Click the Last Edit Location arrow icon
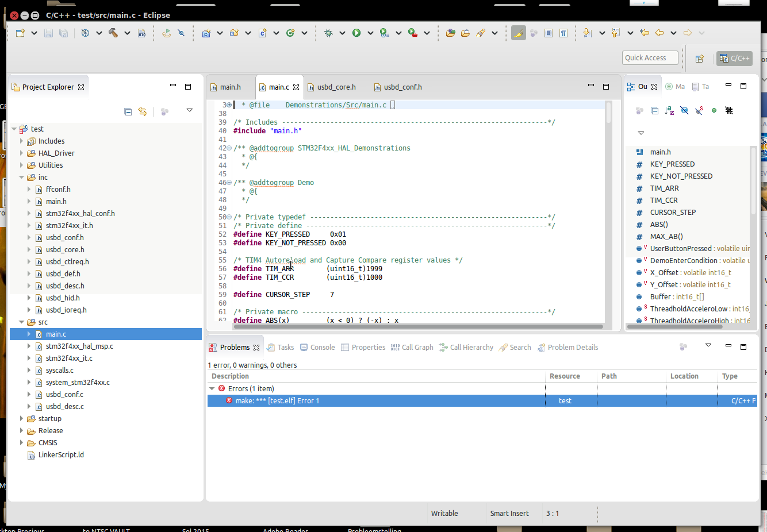The width and height of the screenshot is (767, 532). [x=645, y=33]
